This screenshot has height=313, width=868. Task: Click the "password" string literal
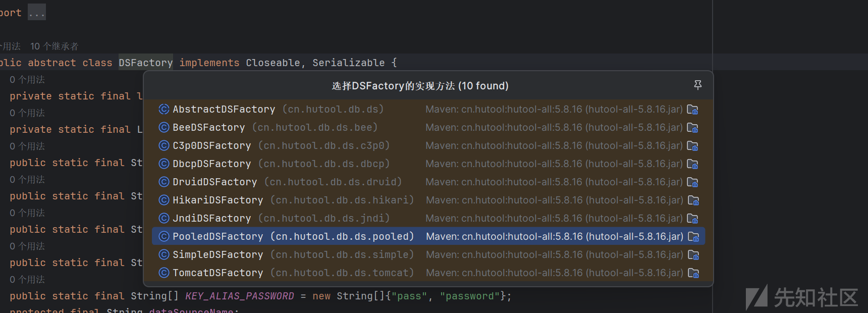pos(470,296)
